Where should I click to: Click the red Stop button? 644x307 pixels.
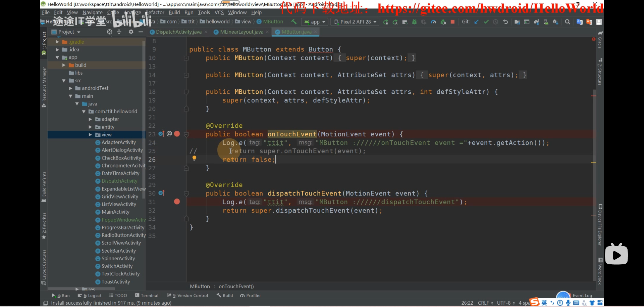452,22
